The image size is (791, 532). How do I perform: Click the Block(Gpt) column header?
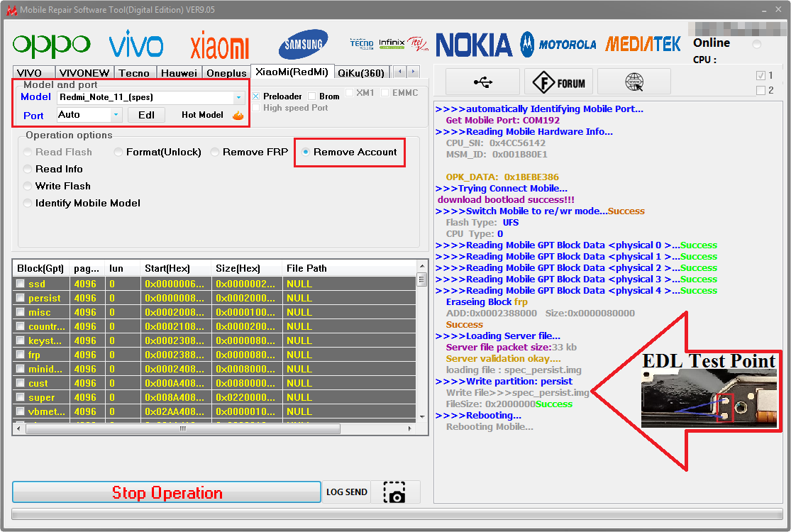point(40,268)
